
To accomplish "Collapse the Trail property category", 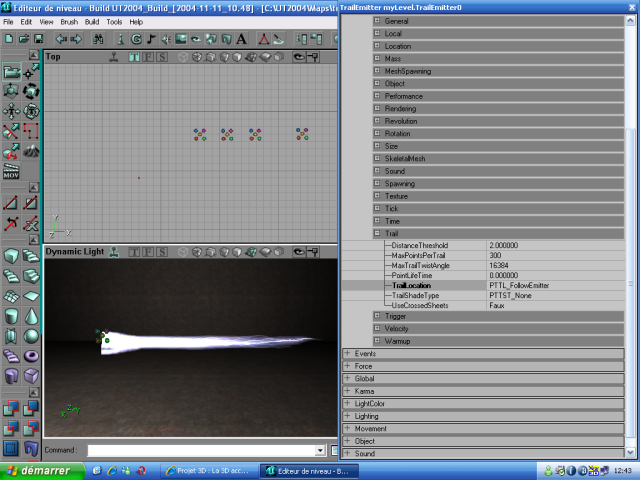I will 377,233.
